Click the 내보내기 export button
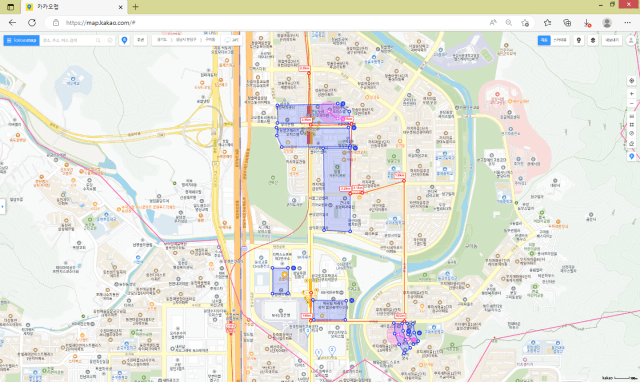 [x=612, y=40]
